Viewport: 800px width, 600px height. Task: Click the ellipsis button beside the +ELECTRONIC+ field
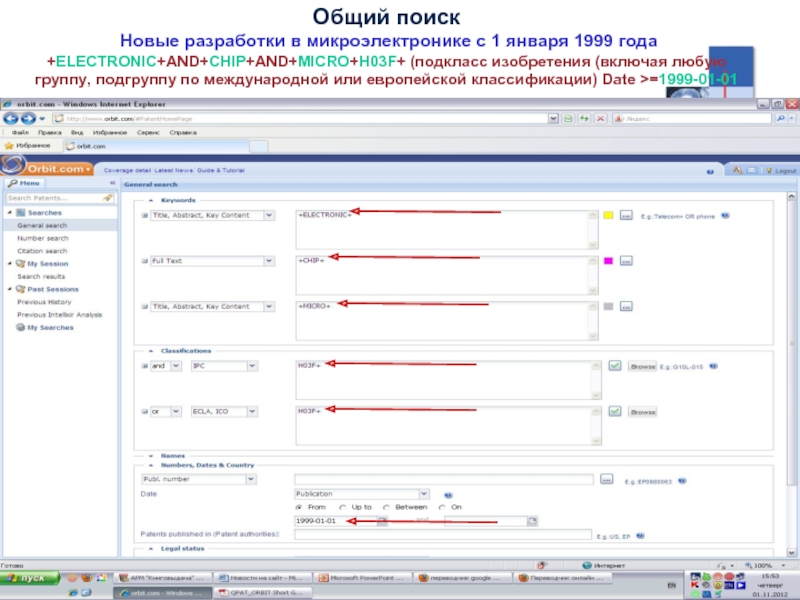[x=626, y=215]
